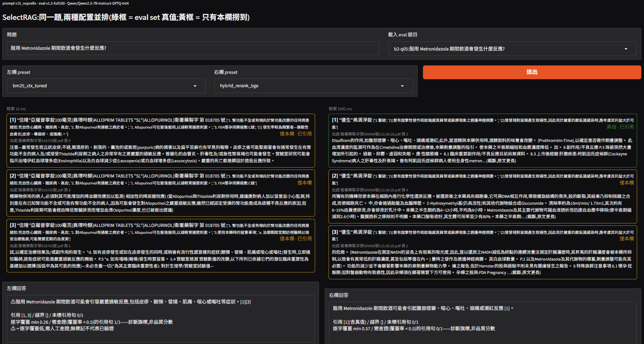Click '僅本欄' tag on right result [2]

[626, 183]
